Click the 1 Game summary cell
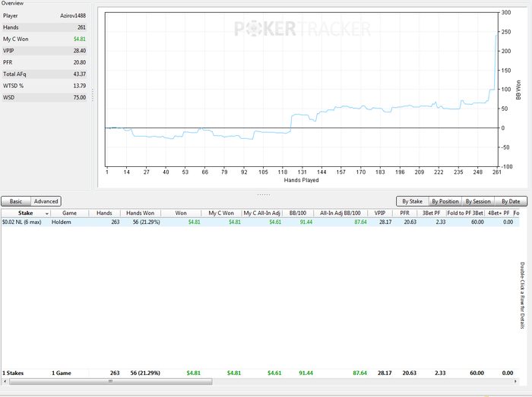 (62, 373)
